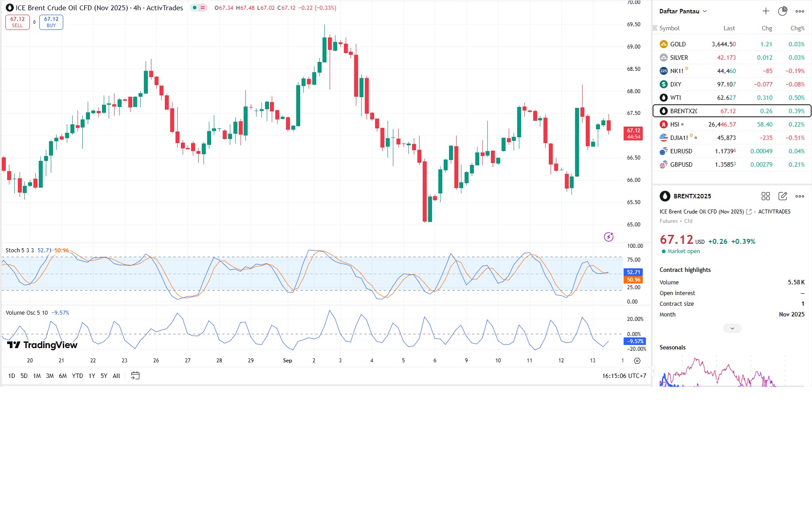Open chart time axis settings gear icon
Screen dimensions: 812x505
point(637,361)
